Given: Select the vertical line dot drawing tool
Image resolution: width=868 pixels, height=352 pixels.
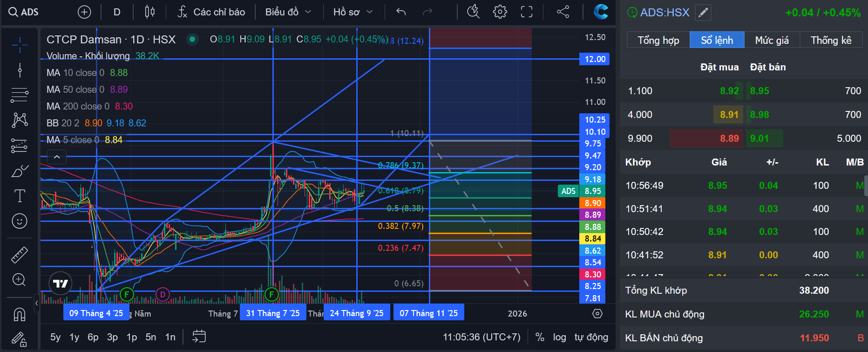Looking at the screenshot, I should click(x=20, y=70).
